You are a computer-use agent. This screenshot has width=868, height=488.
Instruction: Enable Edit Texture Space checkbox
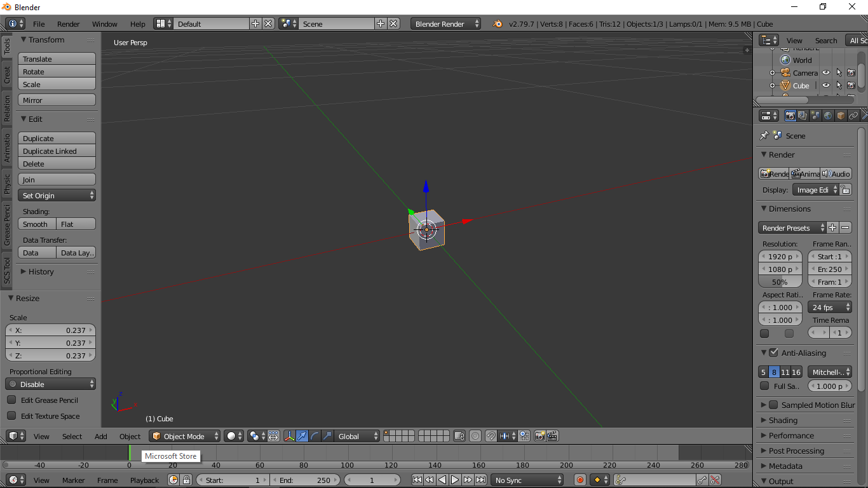click(11, 416)
